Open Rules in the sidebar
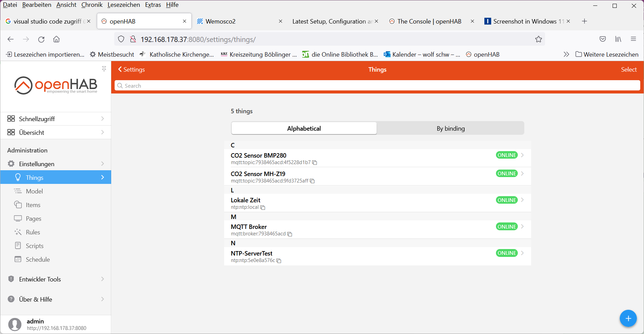Image resolution: width=644 pixels, height=334 pixels. (x=33, y=232)
